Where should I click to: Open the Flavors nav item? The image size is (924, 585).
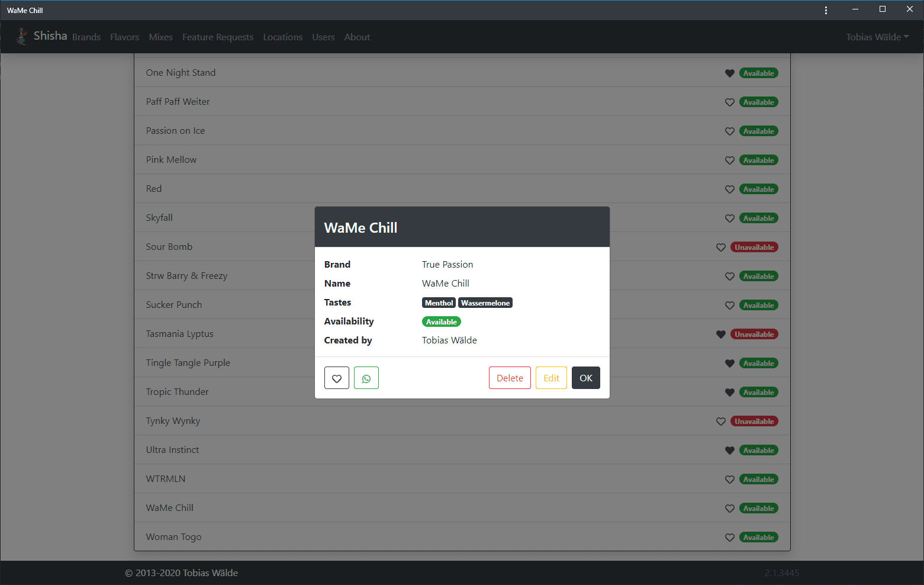click(x=125, y=37)
